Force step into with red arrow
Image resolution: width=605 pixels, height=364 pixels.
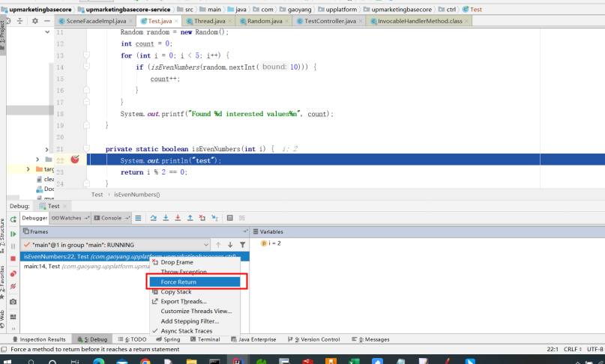178,218
